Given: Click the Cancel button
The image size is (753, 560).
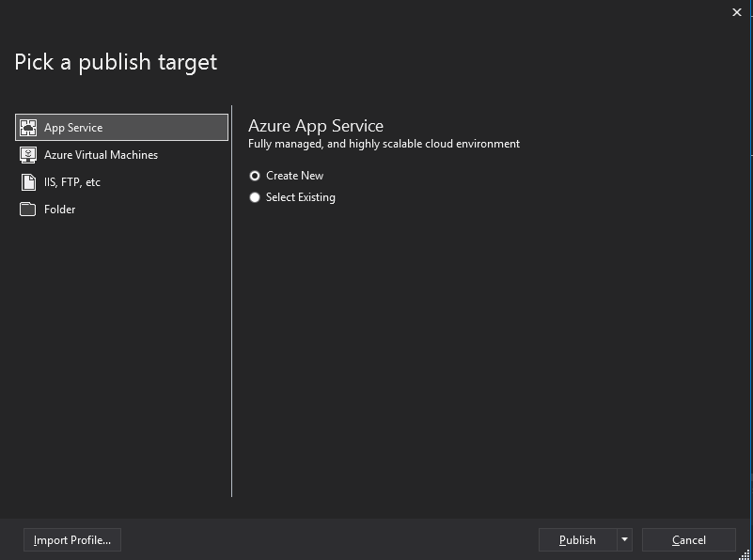Looking at the screenshot, I should [689, 540].
